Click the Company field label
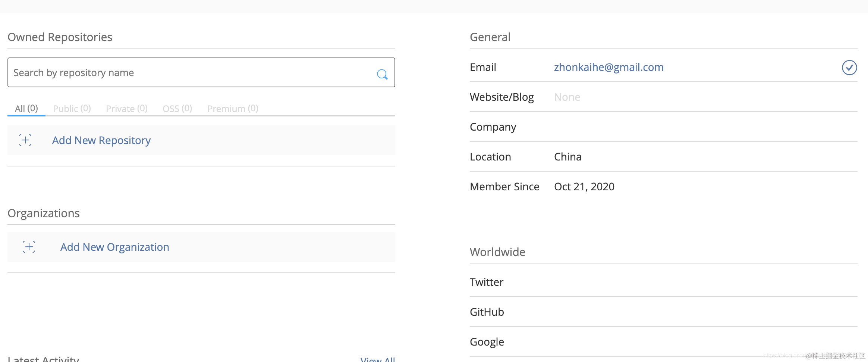The image size is (868, 362). tap(493, 127)
